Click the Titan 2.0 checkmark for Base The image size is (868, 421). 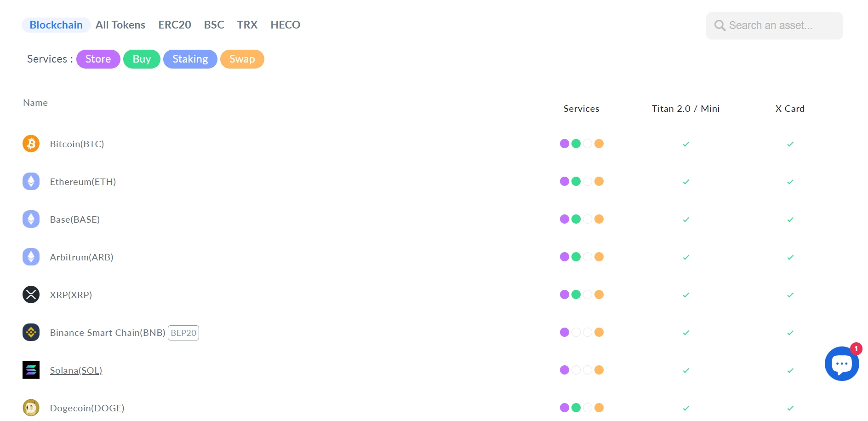point(686,219)
